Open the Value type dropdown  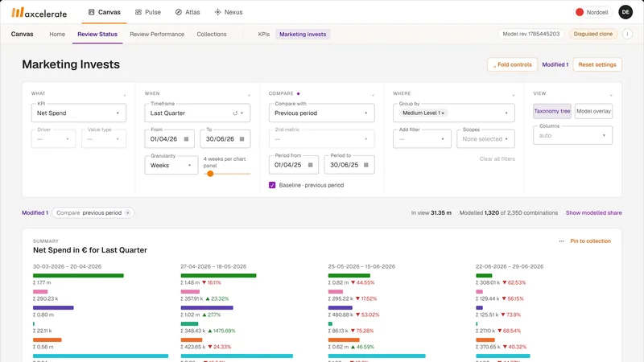104,138
